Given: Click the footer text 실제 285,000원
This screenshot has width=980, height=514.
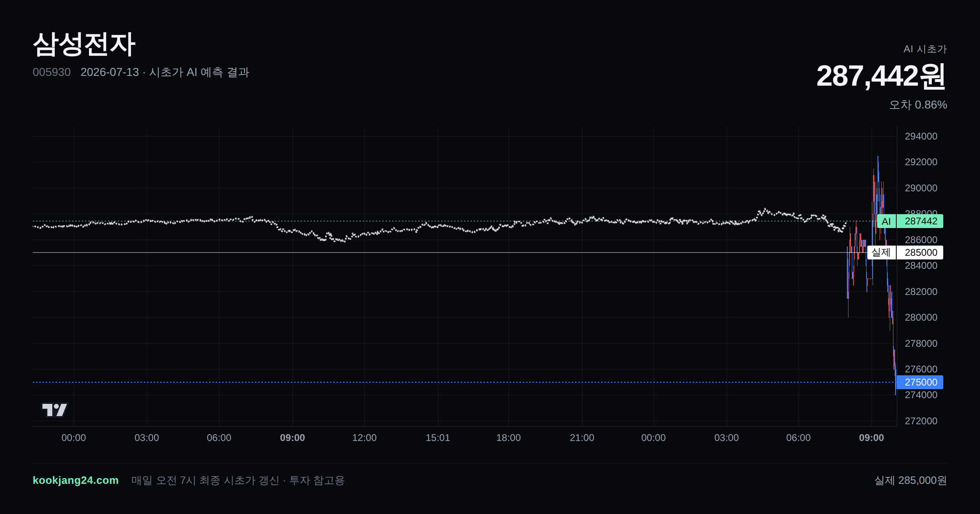Looking at the screenshot, I should click(911, 480).
